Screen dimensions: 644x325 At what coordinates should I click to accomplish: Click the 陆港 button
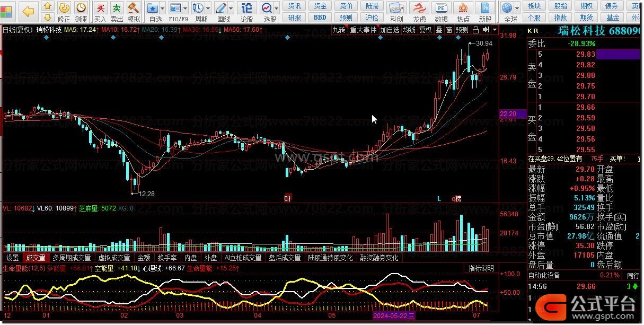(372, 6)
